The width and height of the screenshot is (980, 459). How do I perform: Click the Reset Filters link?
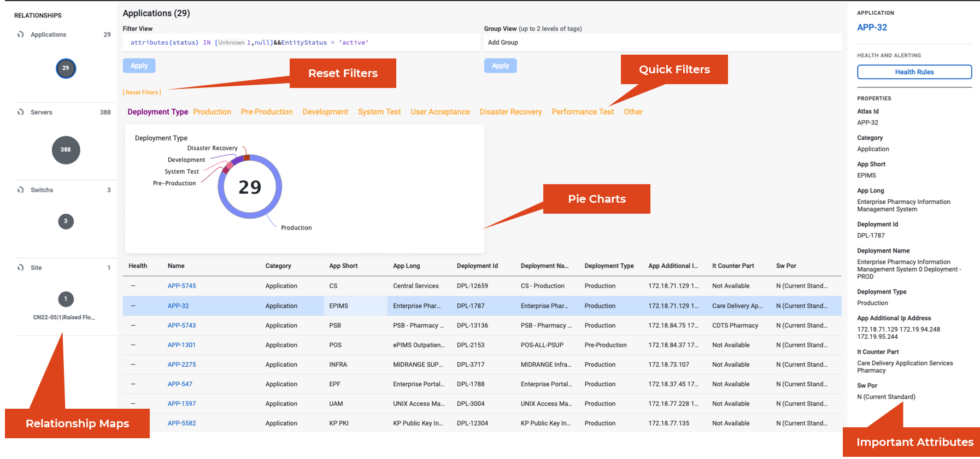142,93
